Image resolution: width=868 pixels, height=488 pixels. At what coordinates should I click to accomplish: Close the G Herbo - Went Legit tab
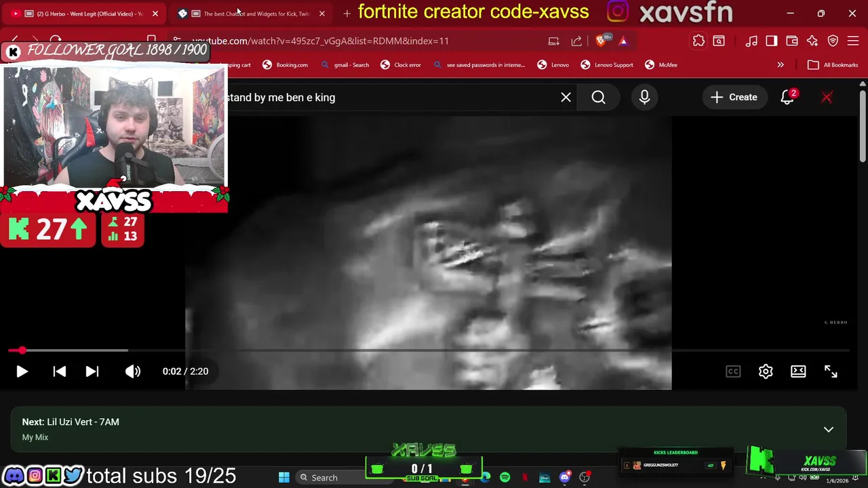[x=155, y=14]
